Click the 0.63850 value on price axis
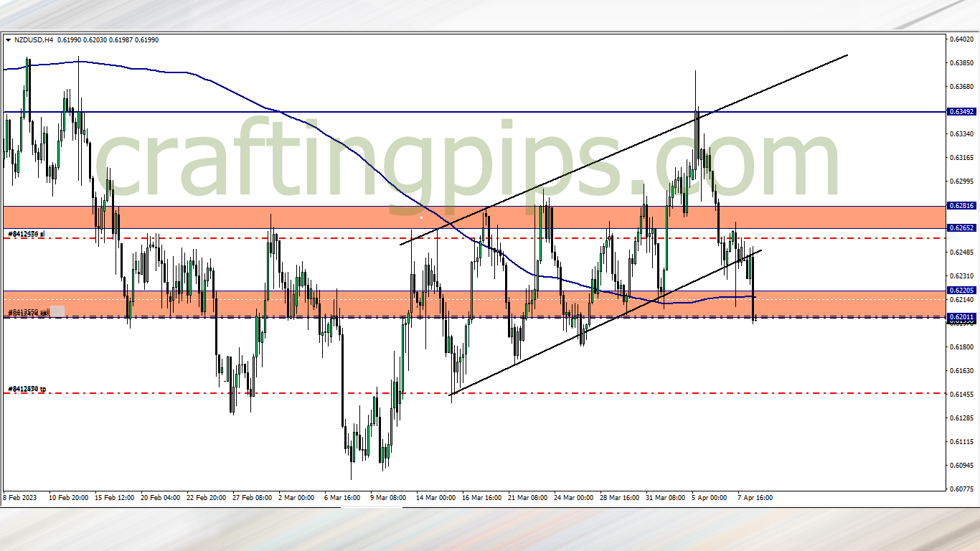Image resolution: width=980 pixels, height=551 pixels. point(961,63)
